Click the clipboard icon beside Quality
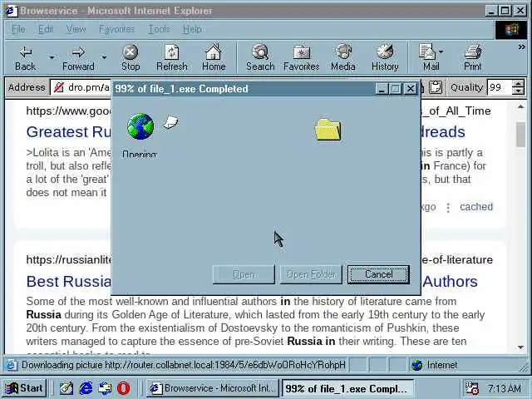Viewport: 532px width, 399px height. pos(436,87)
